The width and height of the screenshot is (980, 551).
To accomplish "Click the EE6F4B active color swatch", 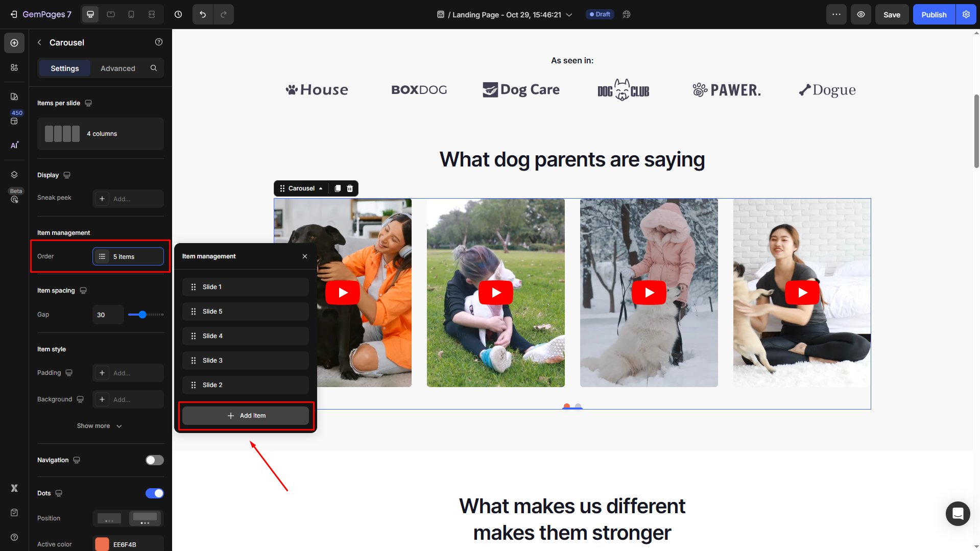I will coord(102,544).
